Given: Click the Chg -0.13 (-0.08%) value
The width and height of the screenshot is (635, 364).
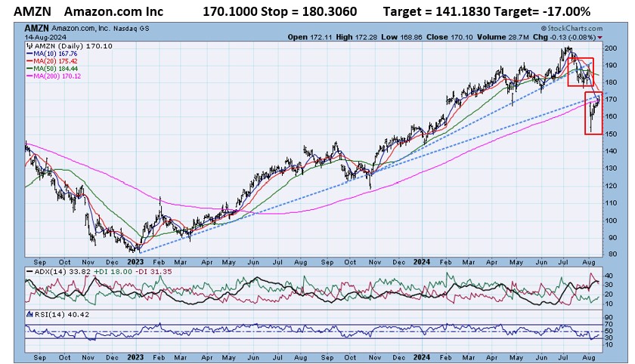Looking at the screenshot, I should pos(564,37).
